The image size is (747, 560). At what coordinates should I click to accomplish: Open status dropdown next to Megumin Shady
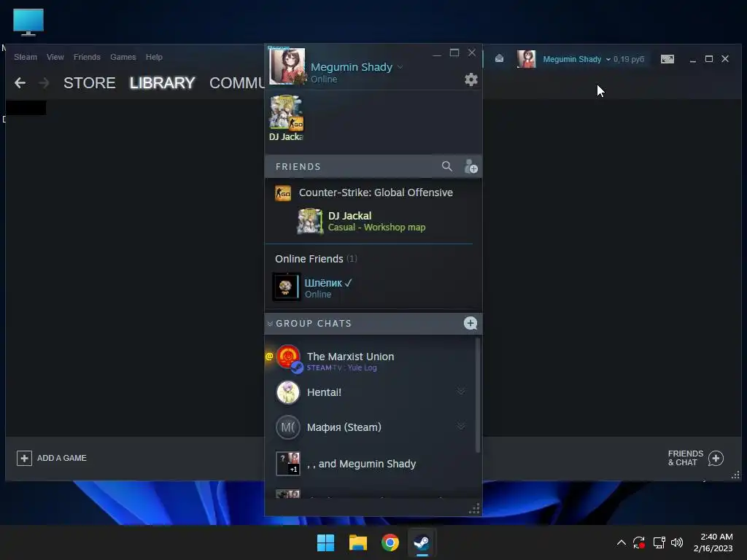tap(400, 67)
